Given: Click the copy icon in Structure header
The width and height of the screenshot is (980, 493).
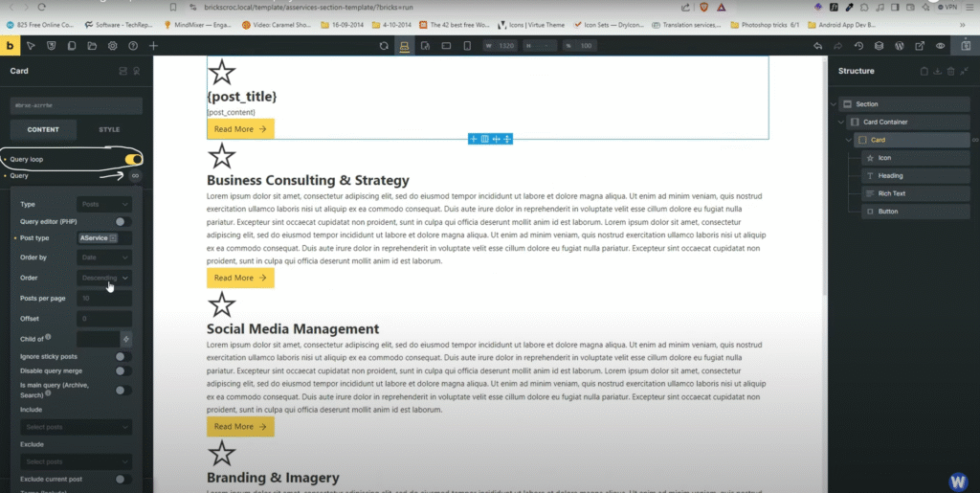Looking at the screenshot, I should pyautogui.click(x=924, y=71).
